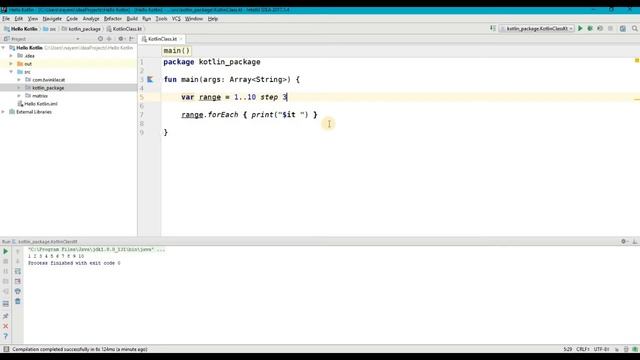Open Project panel gear settings

point(121,39)
